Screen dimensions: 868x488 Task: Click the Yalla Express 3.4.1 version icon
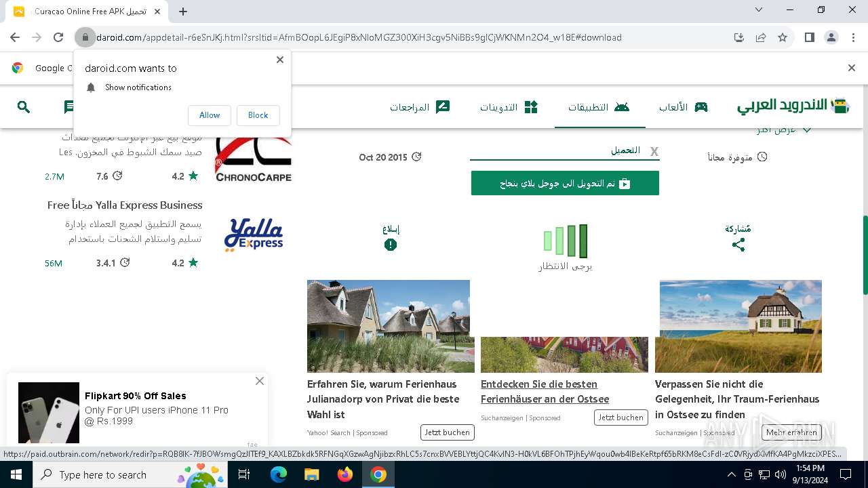coord(125,262)
